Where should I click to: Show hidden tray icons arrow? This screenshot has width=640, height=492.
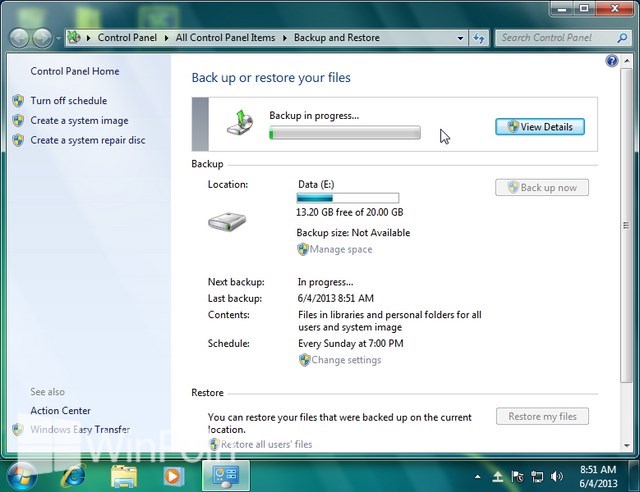tap(477, 476)
